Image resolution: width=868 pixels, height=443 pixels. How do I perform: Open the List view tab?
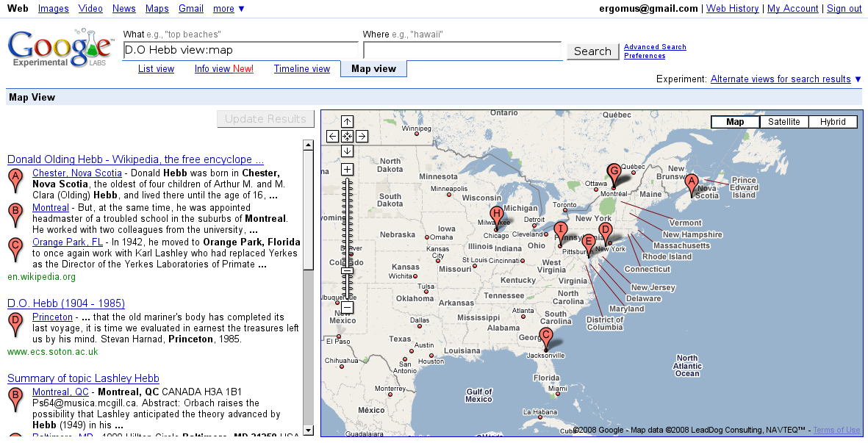tap(156, 68)
